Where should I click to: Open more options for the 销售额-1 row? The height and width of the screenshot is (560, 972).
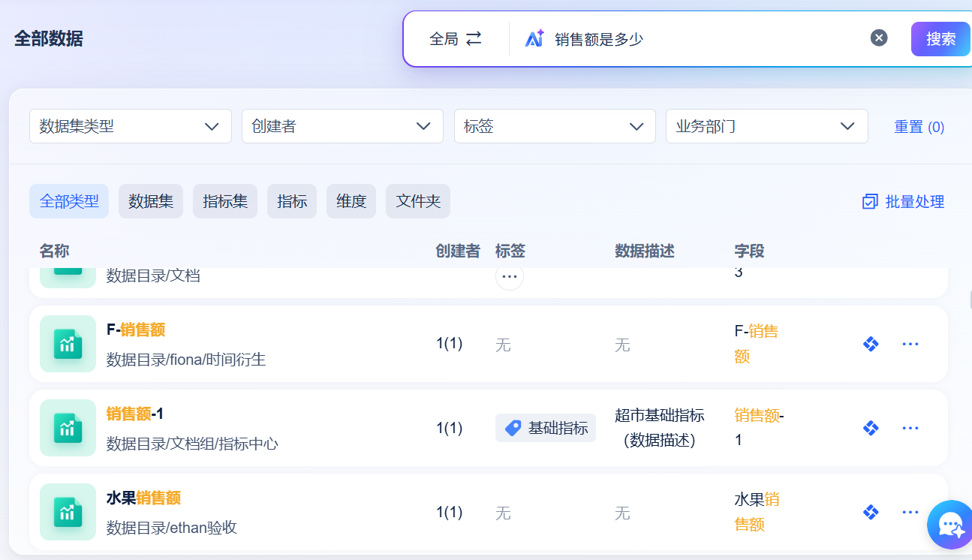coord(910,429)
